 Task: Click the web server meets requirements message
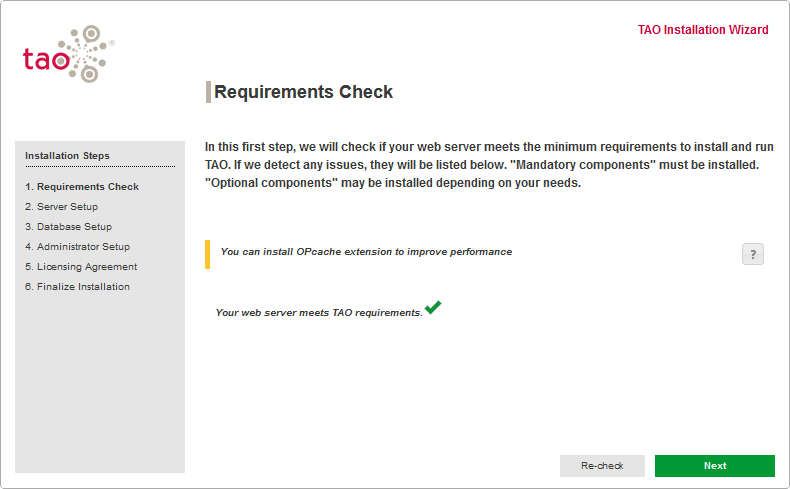319,313
